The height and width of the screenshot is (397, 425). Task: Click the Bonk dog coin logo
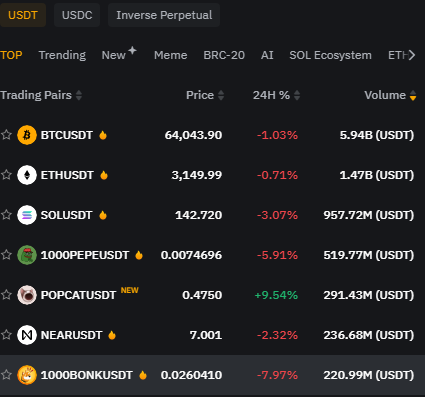tap(27, 375)
